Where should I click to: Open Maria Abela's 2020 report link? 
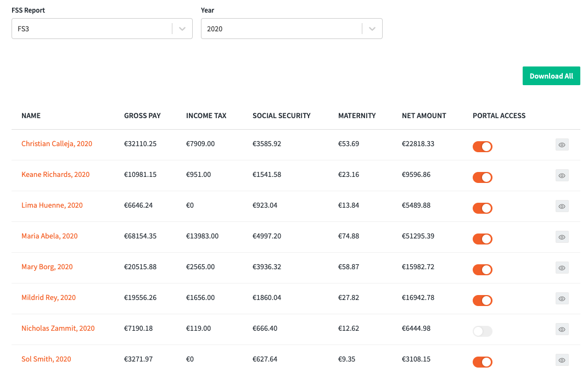pos(49,235)
